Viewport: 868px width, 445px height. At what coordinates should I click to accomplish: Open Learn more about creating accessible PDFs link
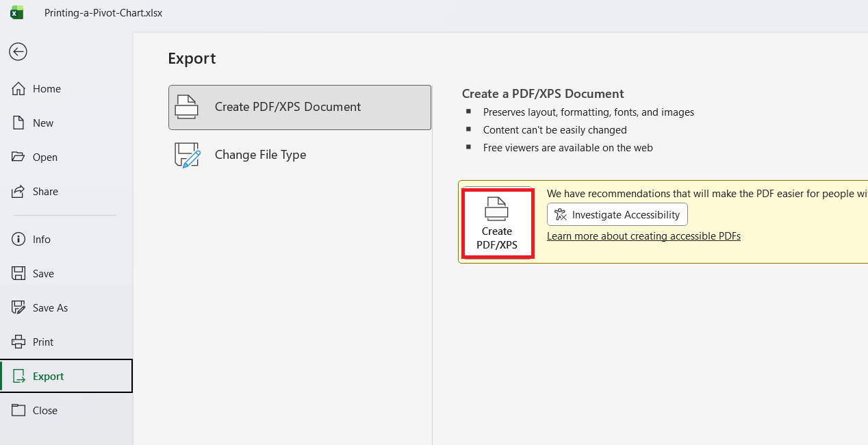click(643, 236)
